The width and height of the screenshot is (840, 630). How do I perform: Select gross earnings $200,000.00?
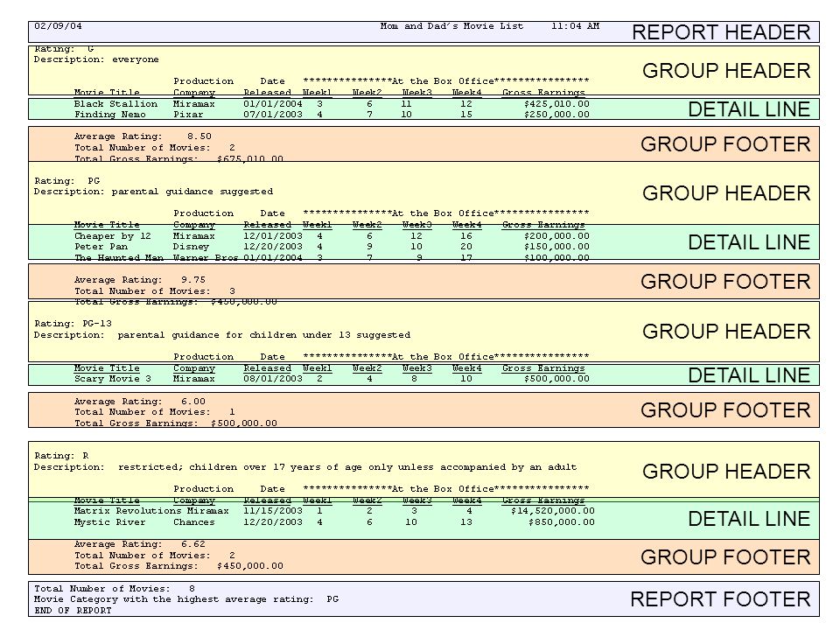tap(556, 236)
